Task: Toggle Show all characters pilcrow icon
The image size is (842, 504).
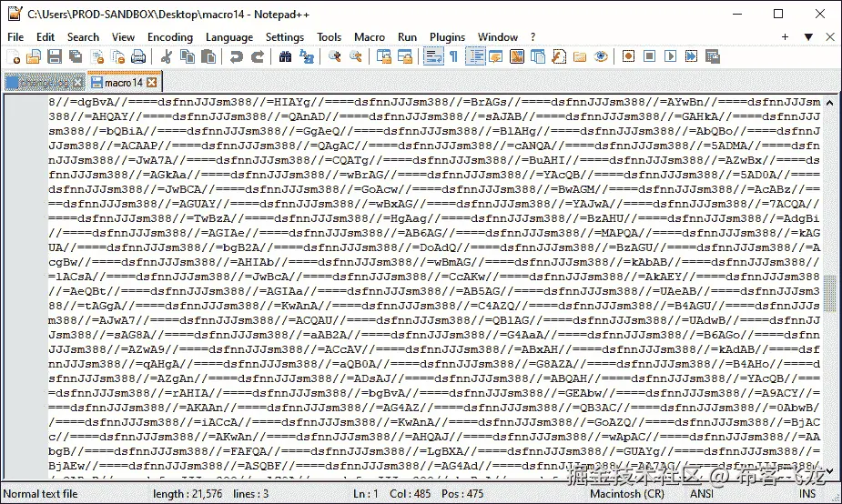Action: [x=454, y=56]
